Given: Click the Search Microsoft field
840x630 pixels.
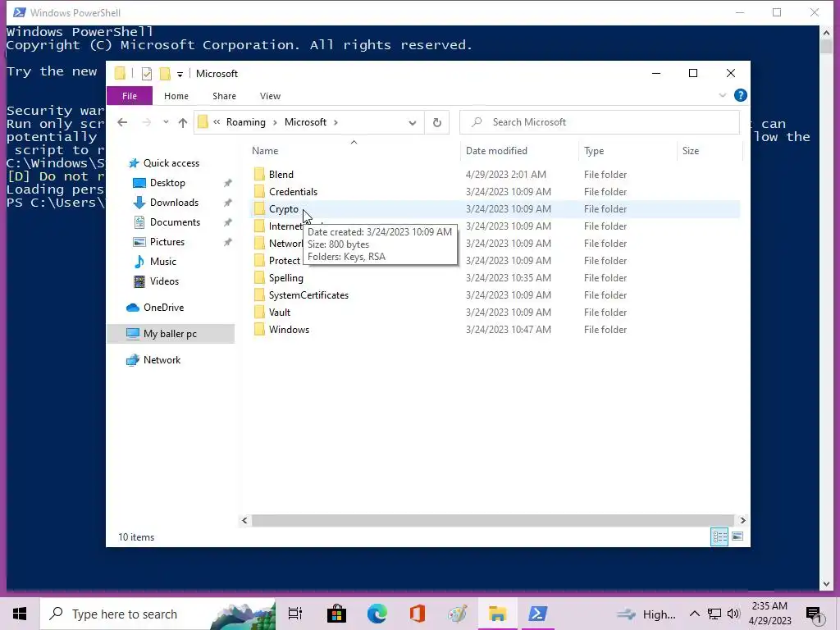Looking at the screenshot, I should 600,122.
